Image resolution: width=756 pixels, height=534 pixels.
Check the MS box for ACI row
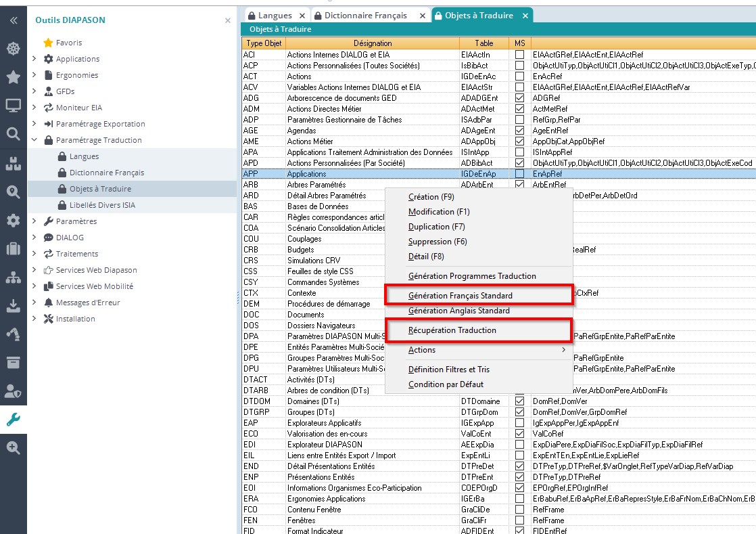coord(519,55)
